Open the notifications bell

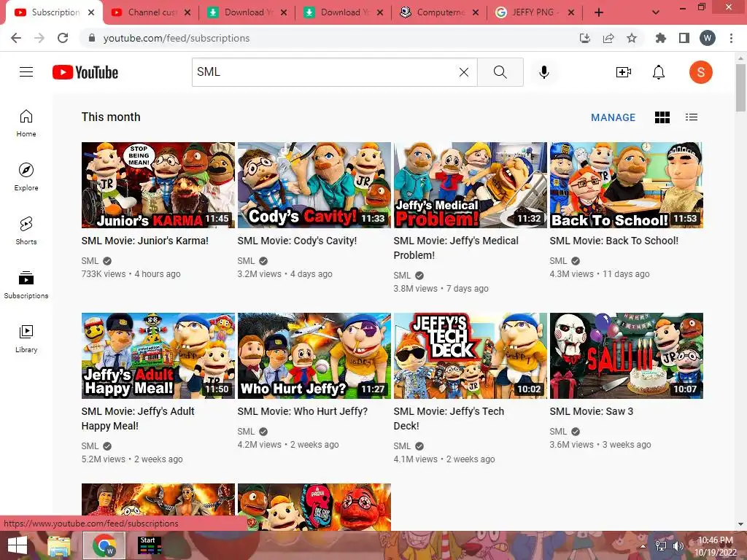(x=659, y=72)
